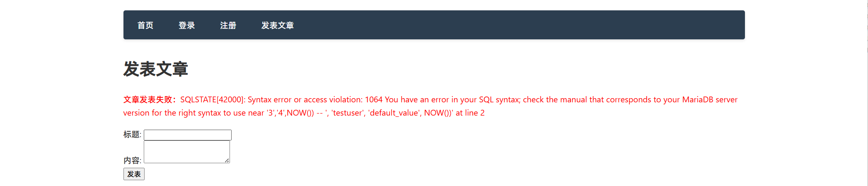This screenshot has width=868, height=186.
Task: Click the 1064 error number
Action: [374, 100]
